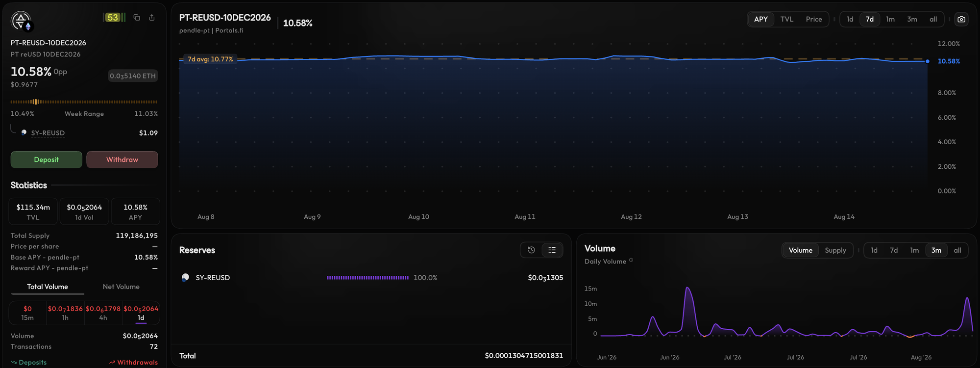Screen dimensions: 980x368
Task: Take a chart screenshot with camera icon
Action: tap(961, 19)
